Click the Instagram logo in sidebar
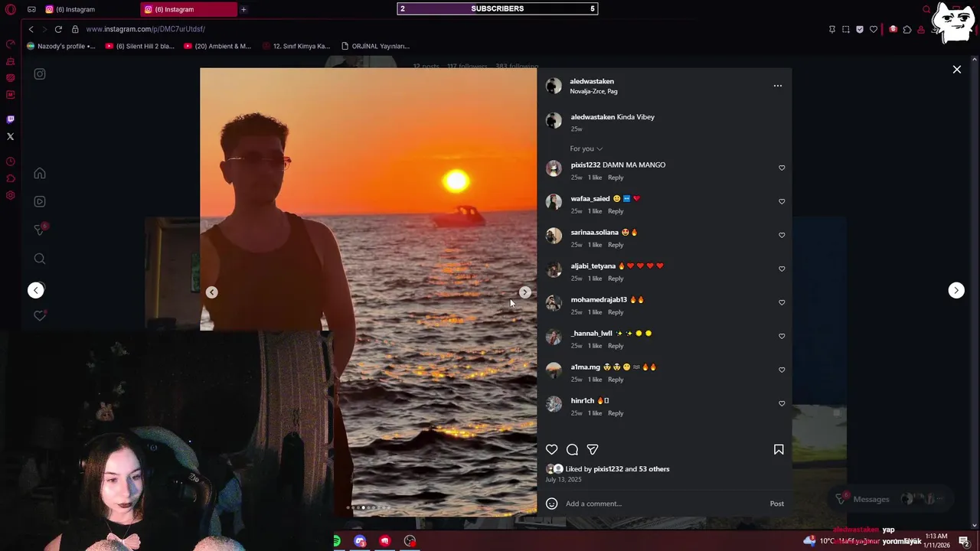The height and width of the screenshot is (551, 980). pos(40,74)
